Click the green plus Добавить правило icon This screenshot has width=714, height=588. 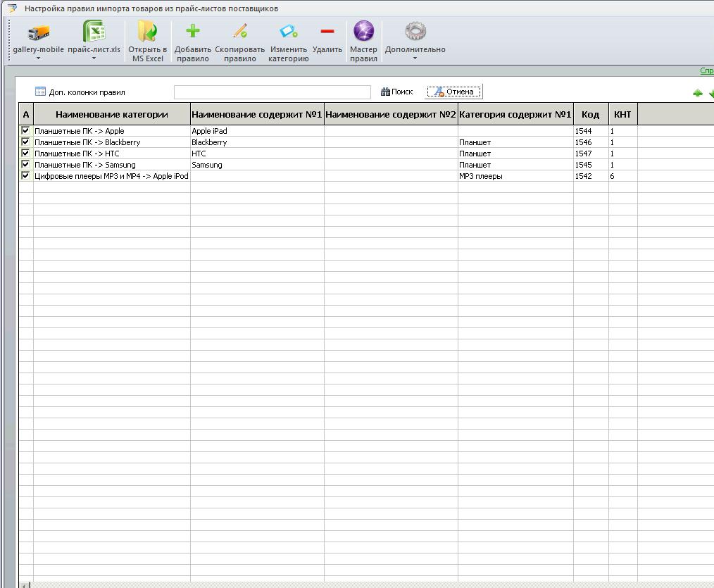(x=193, y=31)
